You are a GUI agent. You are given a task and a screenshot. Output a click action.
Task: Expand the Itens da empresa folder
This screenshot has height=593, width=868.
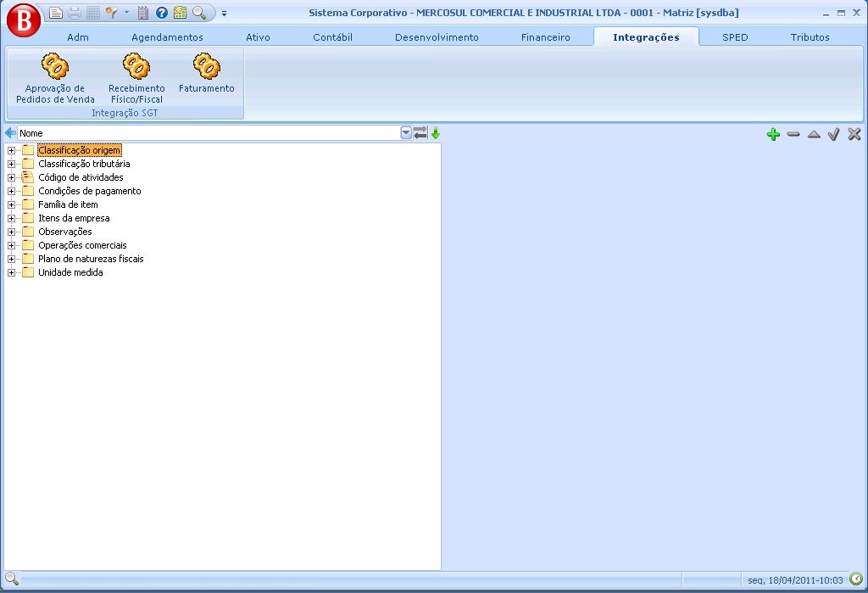click(12, 218)
